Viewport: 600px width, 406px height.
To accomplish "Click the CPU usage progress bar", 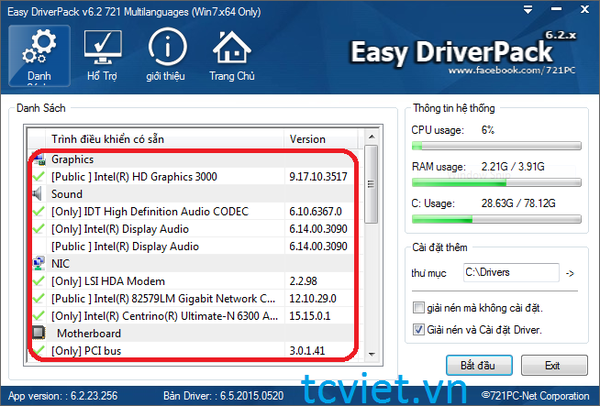I will tap(497, 145).
